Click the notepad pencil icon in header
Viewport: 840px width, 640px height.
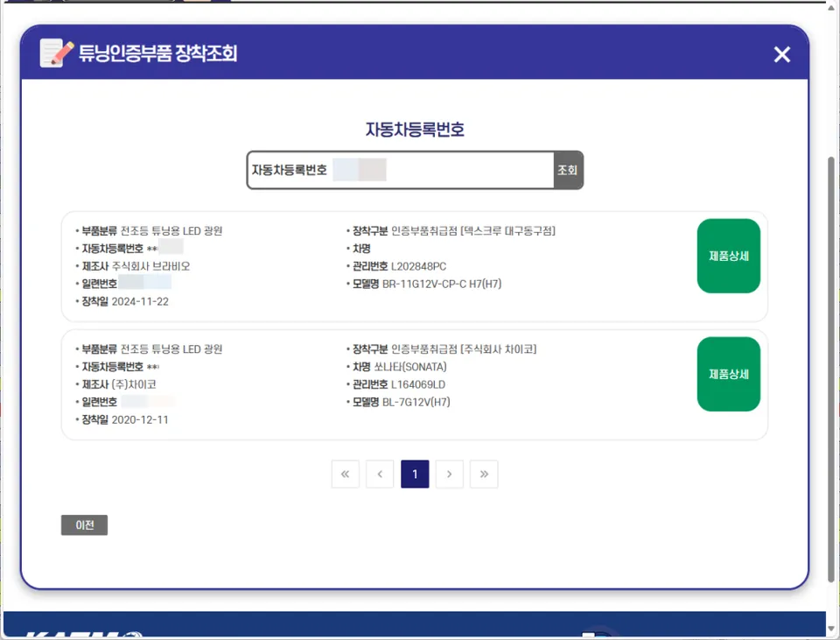click(57, 53)
